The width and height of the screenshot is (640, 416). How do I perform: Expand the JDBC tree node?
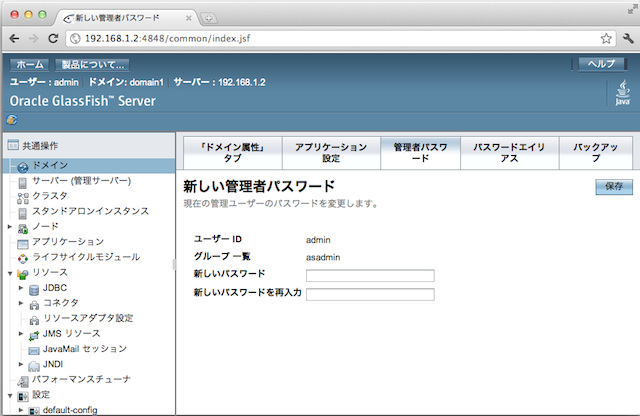pos(21,288)
